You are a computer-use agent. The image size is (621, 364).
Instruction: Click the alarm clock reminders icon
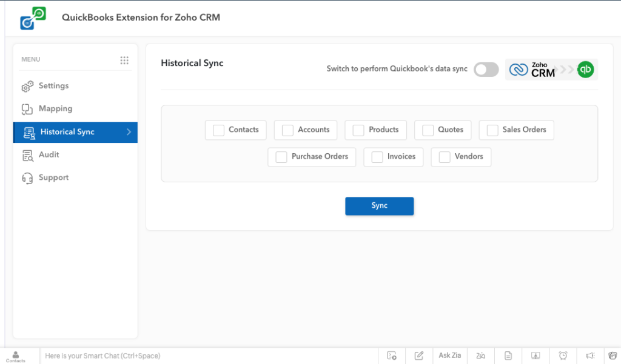563,356
